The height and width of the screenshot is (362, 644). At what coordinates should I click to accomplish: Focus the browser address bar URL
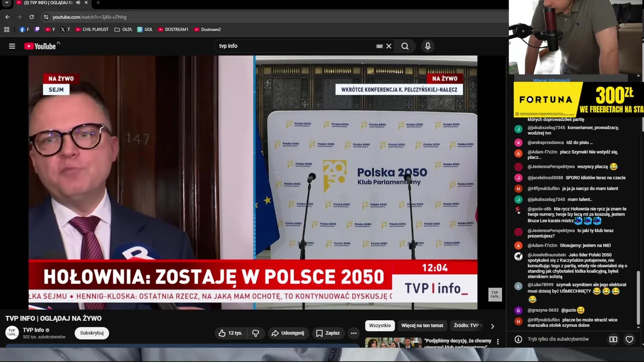click(x=90, y=17)
